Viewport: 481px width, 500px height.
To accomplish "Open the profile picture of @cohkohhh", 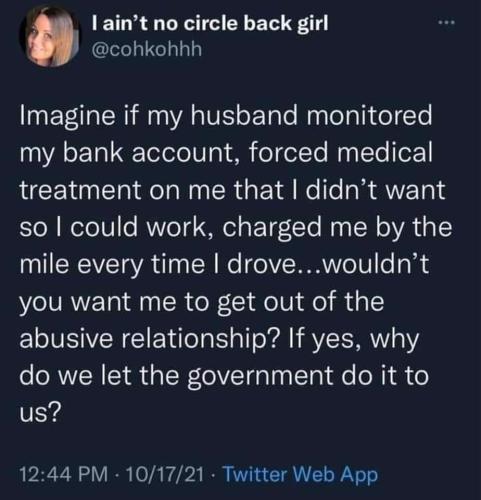I will (x=50, y=37).
